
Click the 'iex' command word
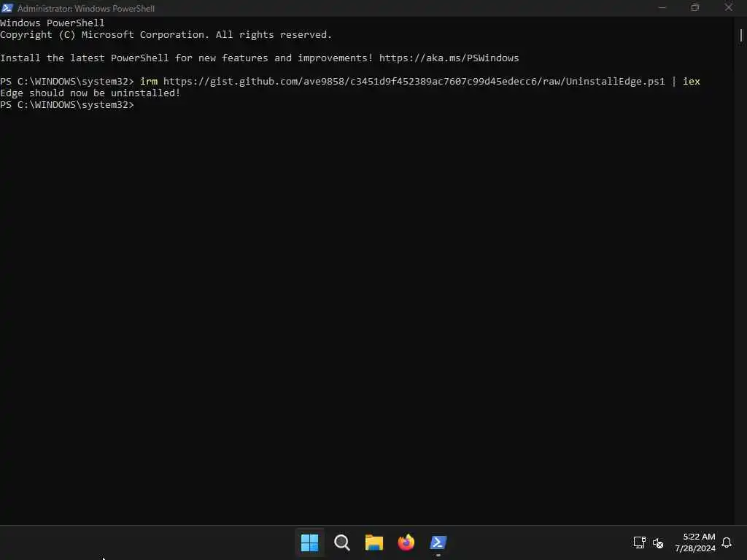pyautogui.click(x=692, y=82)
